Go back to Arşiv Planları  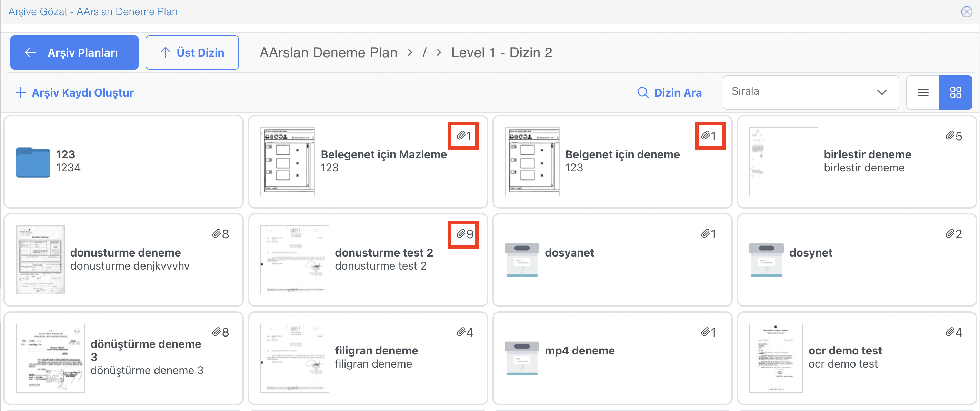pos(74,52)
